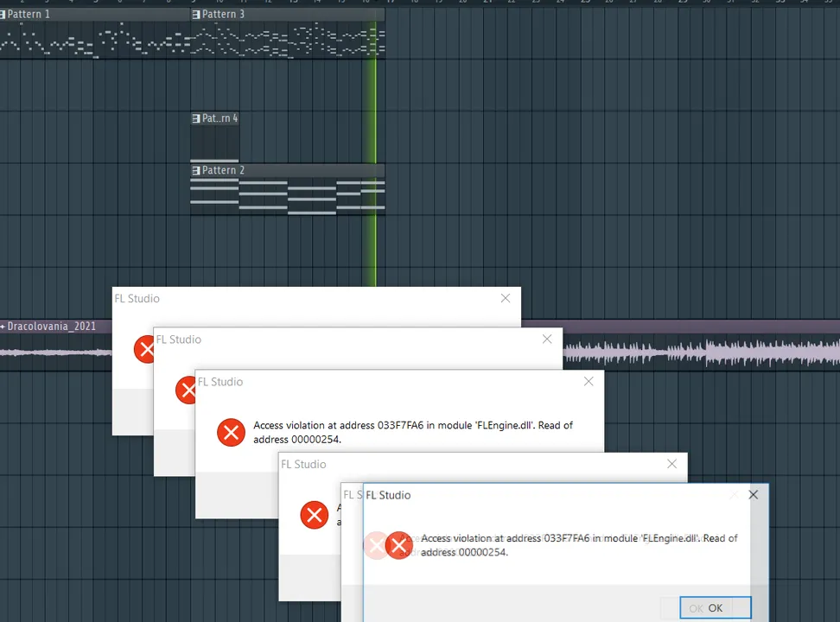Select the Pat..rn 4 clip body

click(x=214, y=143)
